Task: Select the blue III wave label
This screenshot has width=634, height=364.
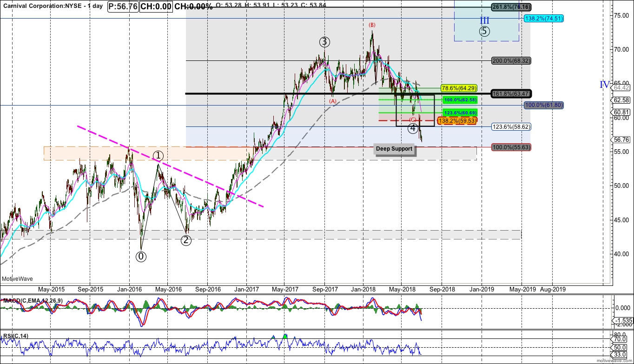Action: click(x=485, y=20)
